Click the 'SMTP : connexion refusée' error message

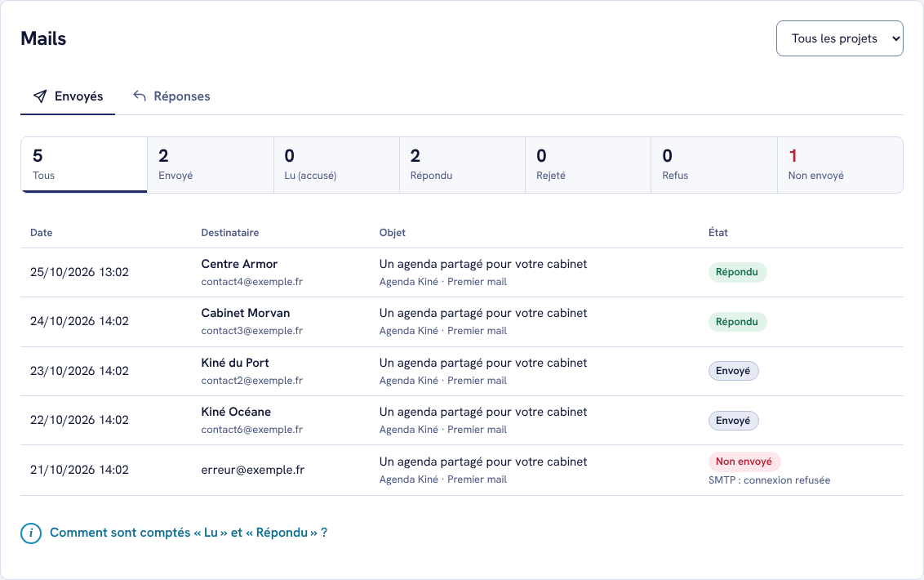769,480
